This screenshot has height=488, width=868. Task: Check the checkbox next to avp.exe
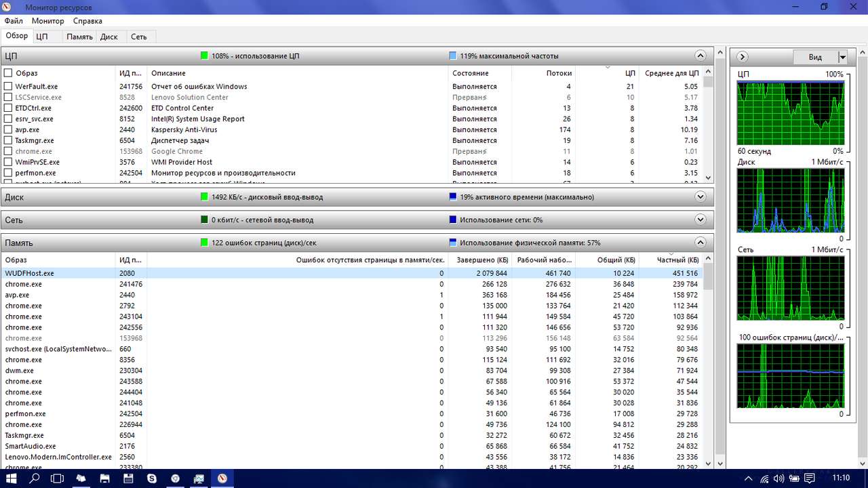point(8,129)
